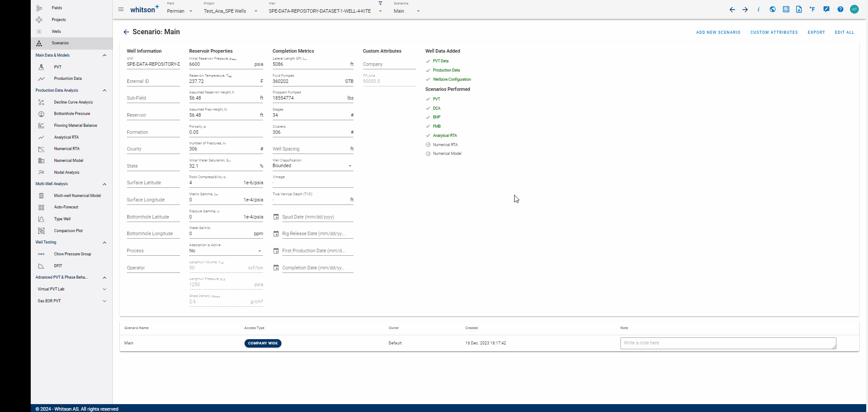The width and height of the screenshot is (868, 412).
Task: Open the Project dropdown Test_Ana_SPE Wells
Action: pos(231,11)
